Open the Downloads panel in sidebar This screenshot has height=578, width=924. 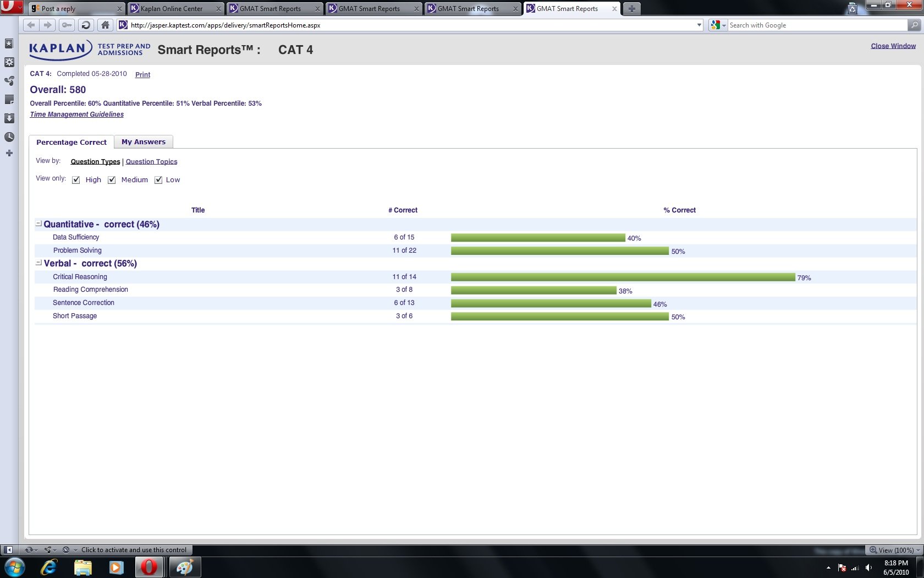pyautogui.click(x=9, y=118)
